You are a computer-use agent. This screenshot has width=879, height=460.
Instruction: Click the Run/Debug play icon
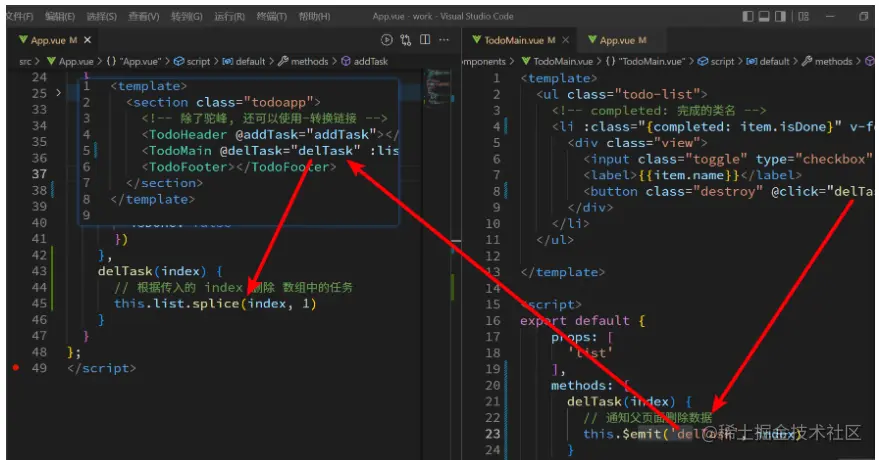(387, 39)
